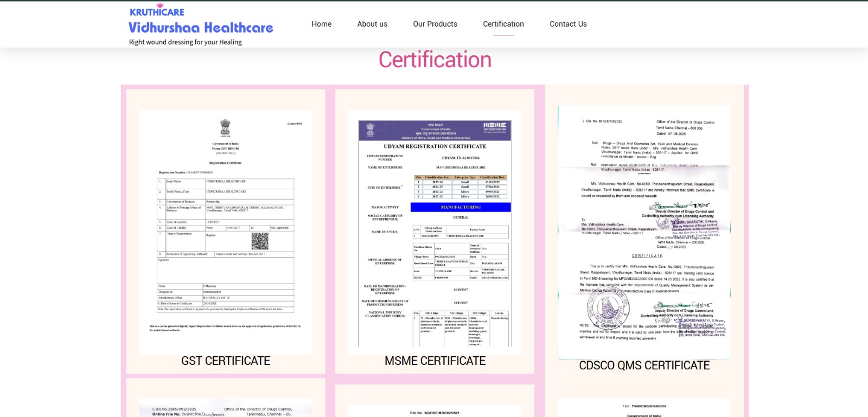The image size is (868, 417).
Task: Click the MSME logo in the Udyam header
Action: [x=494, y=127]
